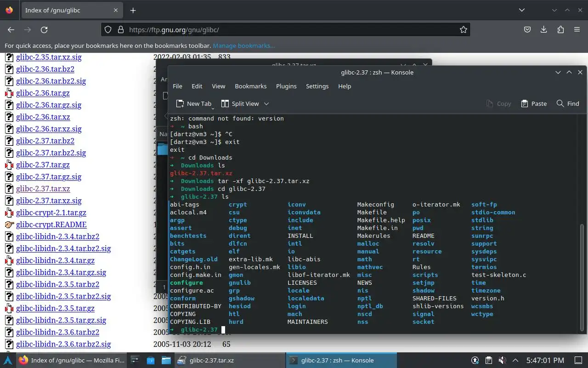Open the Save to Pocket icon
Image resolution: width=588 pixels, height=368 pixels.
(527, 29)
